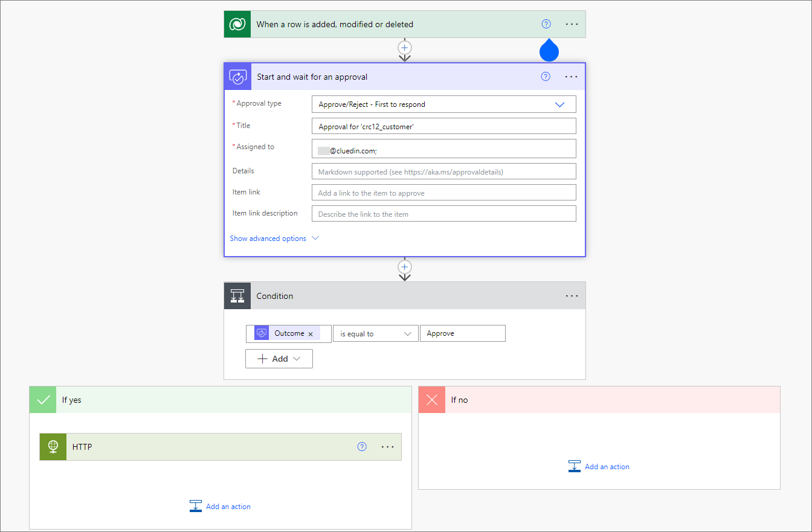
Task: Remove the Outcome token from the condition
Action: point(311,333)
